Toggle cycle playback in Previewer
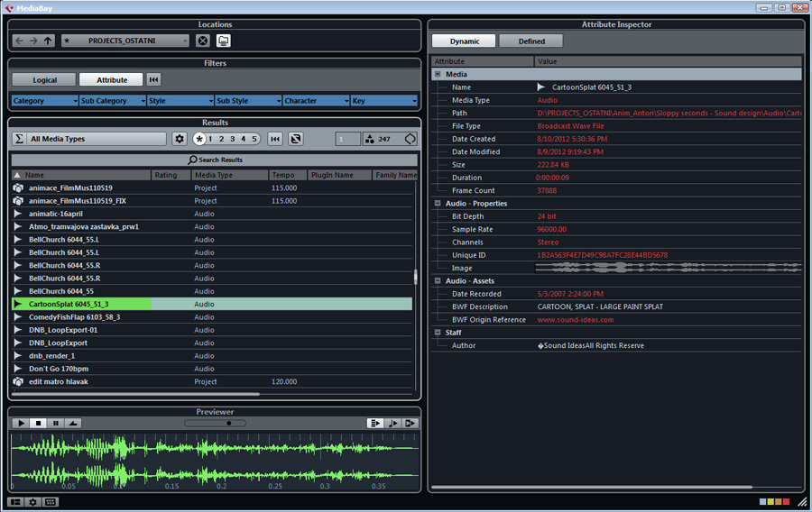The height and width of the screenshot is (512, 812). click(73, 423)
